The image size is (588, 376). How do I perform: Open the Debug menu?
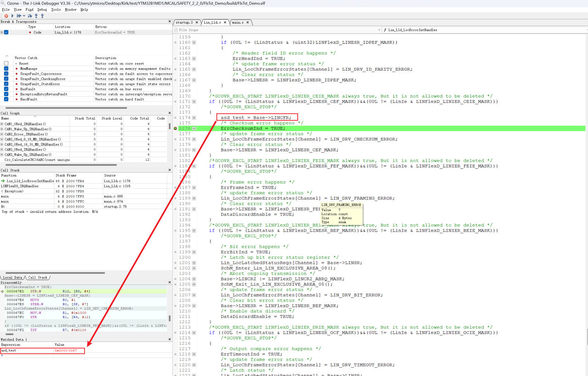tap(42, 9)
